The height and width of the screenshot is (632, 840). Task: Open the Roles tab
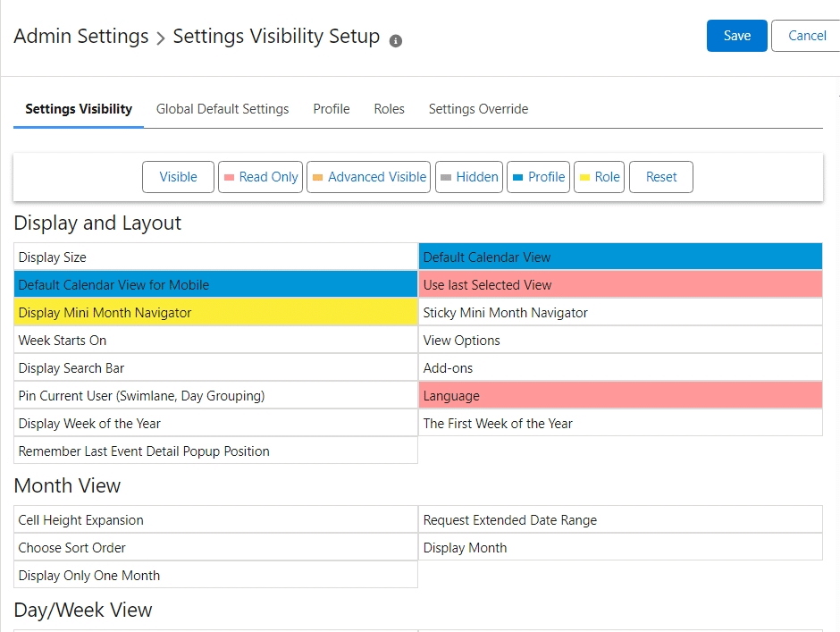coord(389,109)
